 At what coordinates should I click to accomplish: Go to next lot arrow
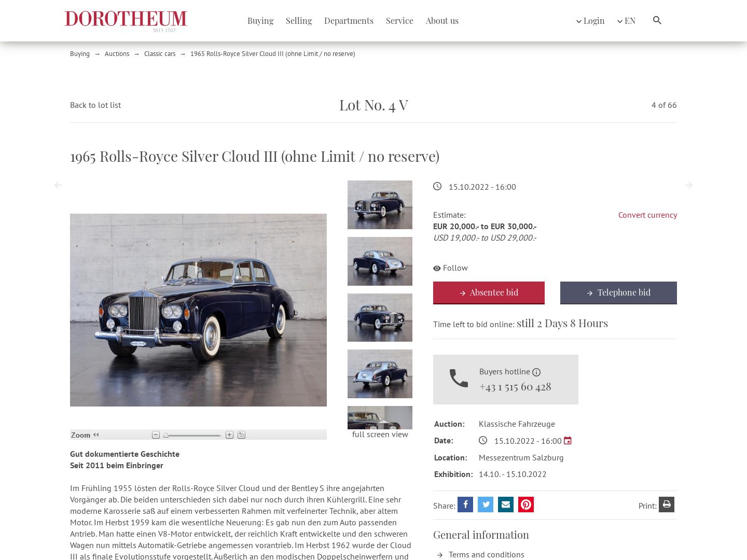click(x=688, y=185)
